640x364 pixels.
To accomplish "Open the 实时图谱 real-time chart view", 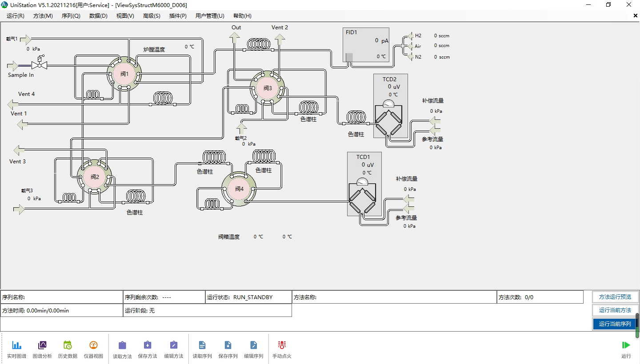I will pos(16,349).
